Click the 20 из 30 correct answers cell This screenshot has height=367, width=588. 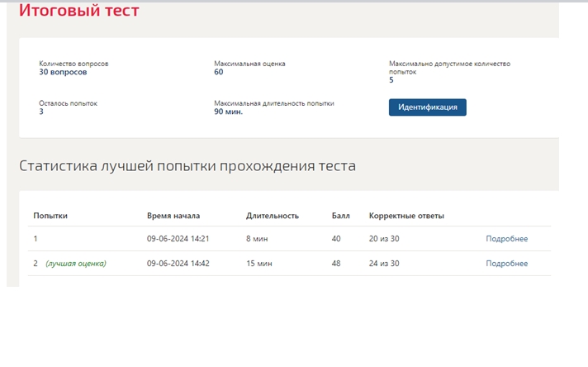pyautogui.click(x=384, y=239)
